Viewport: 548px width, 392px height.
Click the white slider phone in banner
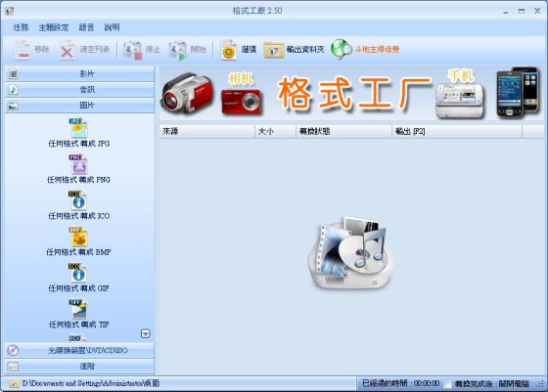[460, 101]
